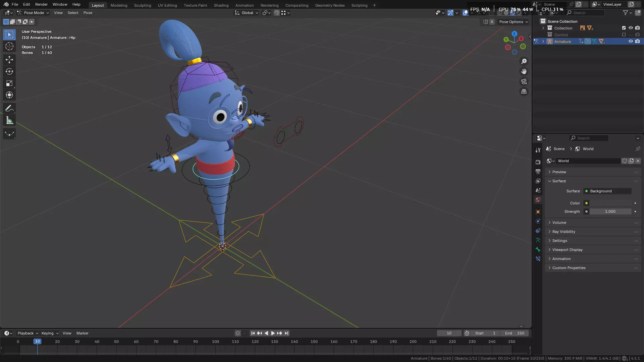Select the Annotate tool
This screenshot has width=644, height=362.
point(9,108)
